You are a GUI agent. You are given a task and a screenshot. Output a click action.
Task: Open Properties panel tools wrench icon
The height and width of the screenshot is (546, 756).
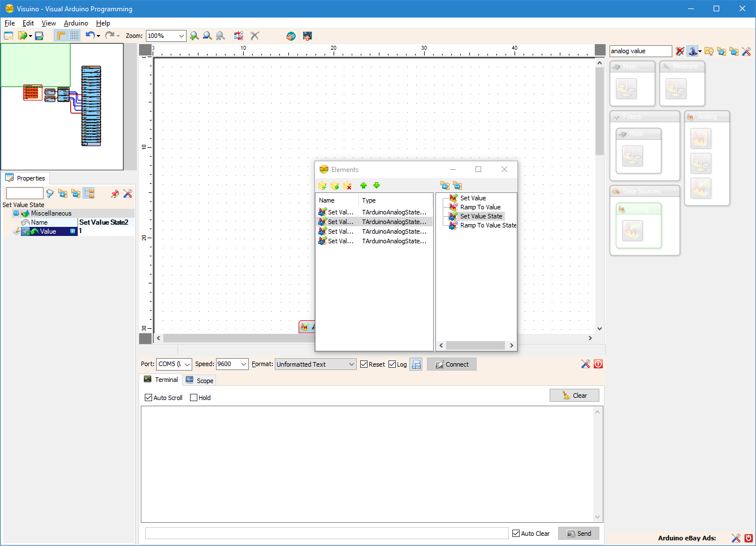coord(128,194)
